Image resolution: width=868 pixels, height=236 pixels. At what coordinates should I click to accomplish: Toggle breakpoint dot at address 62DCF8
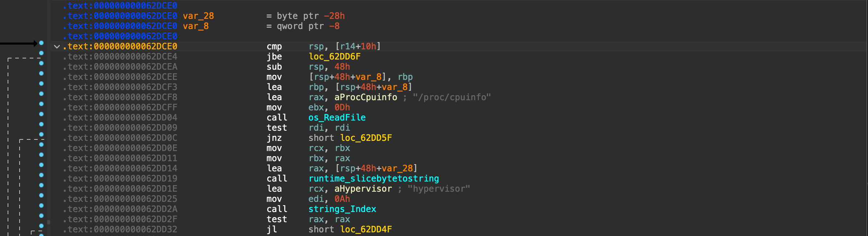41,94
